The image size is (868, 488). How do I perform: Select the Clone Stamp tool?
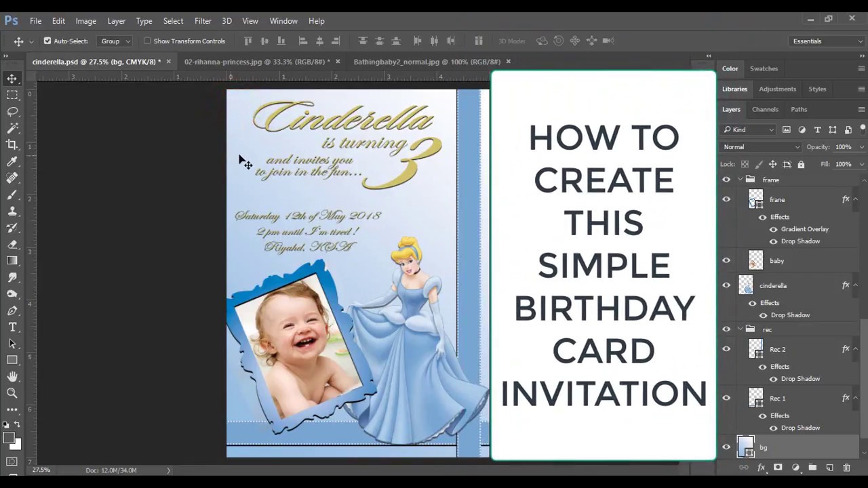12,211
